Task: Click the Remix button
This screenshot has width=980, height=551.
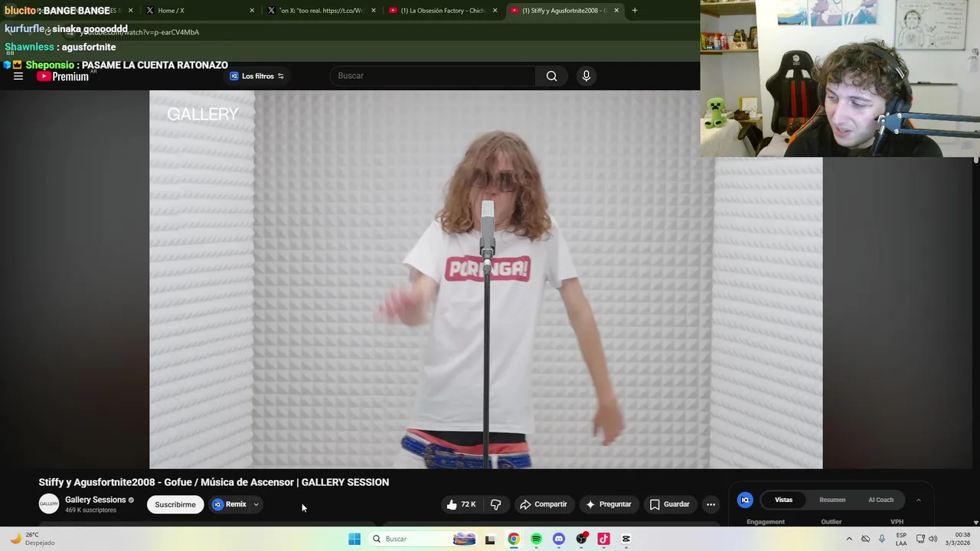Action: pos(230,504)
